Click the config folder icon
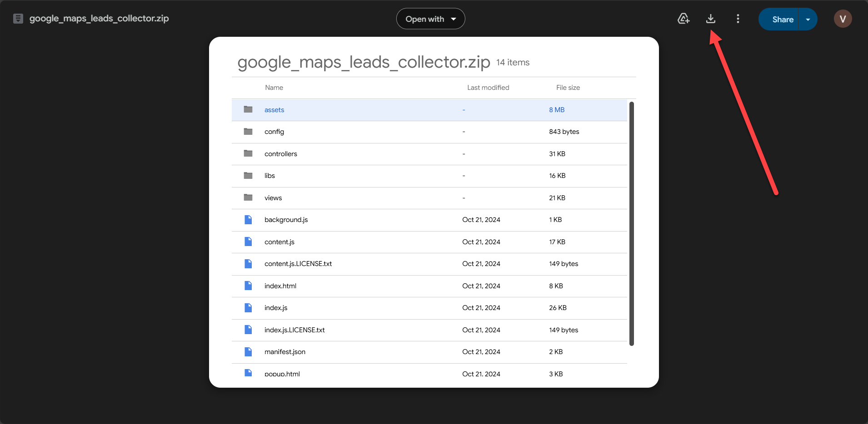The width and height of the screenshot is (868, 424). pos(248,132)
